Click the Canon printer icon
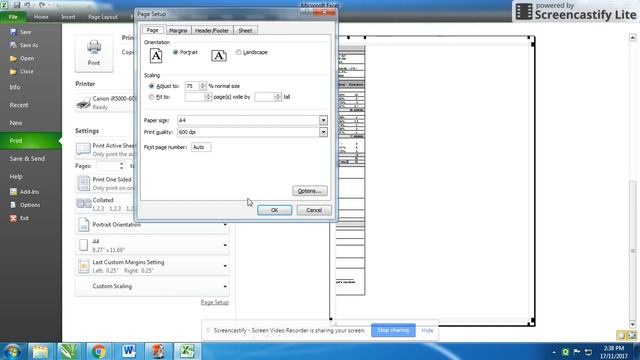Screen dimensions: 640x360 point(83,102)
